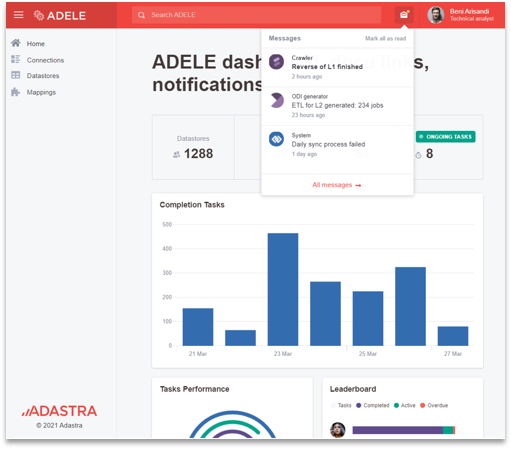Click the Beni Arisandi user name
The image size is (511, 449).
tap(469, 11)
